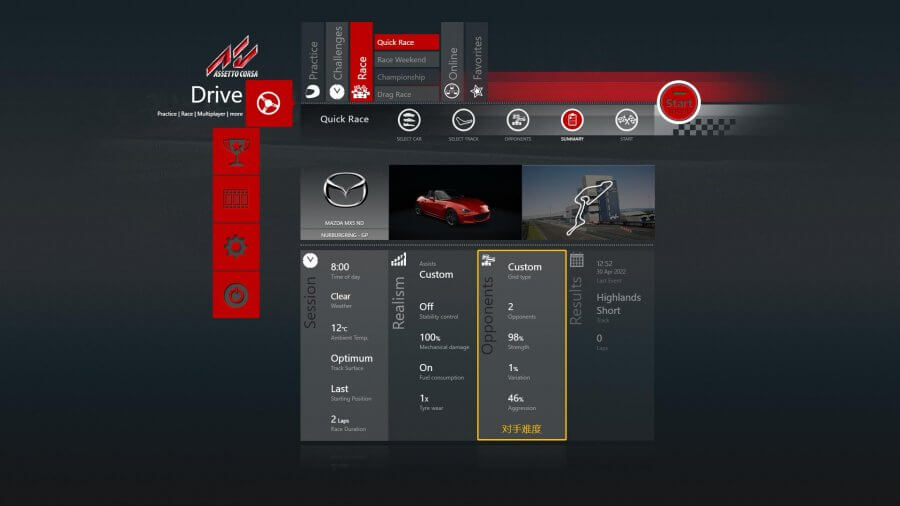Click the MAZDA MX5 ND car name
Screen dimensions: 900x506
pyautogui.click(x=344, y=223)
